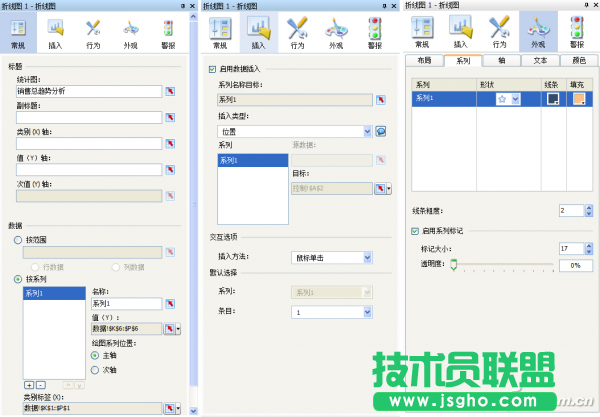Expand dropdown arrow beside series 值(Y) selector
Screen dimensions: 600x417
178,329
